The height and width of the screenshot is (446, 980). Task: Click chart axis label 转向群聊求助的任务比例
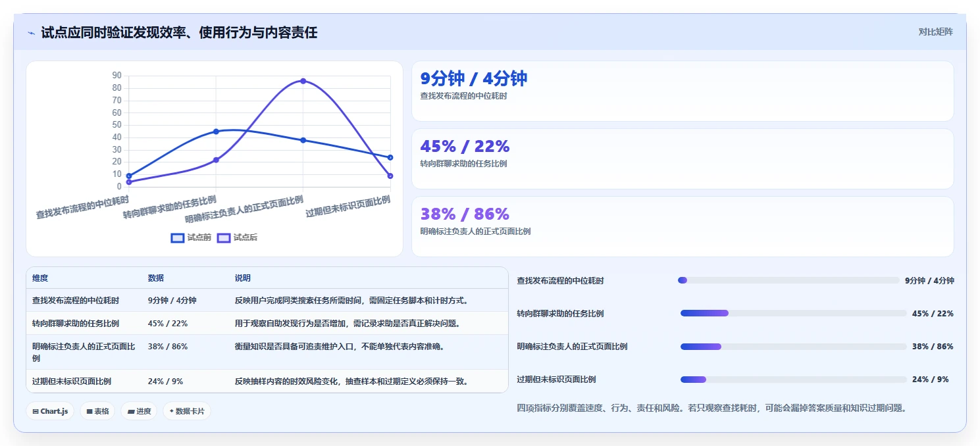[x=169, y=207]
